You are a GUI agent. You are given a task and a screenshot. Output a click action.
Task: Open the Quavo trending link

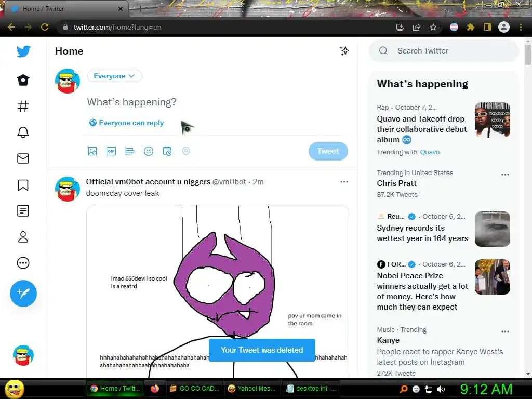tap(430, 152)
